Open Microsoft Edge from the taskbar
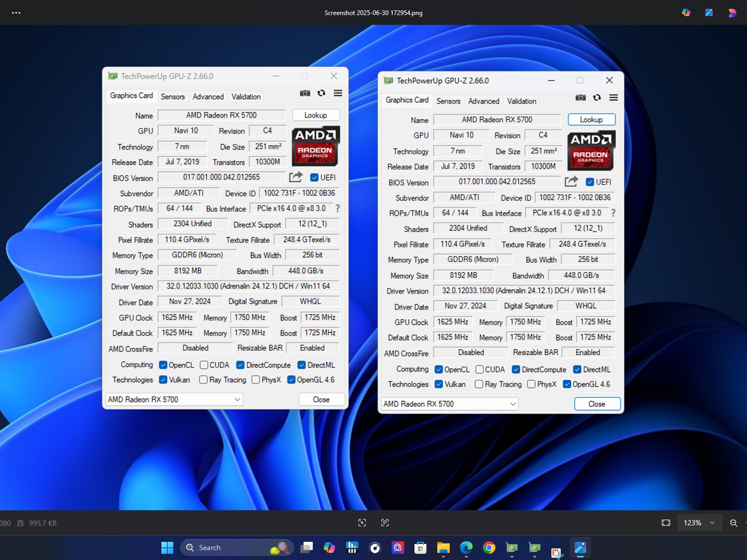This screenshot has height=560, width=747. point(466,548)
